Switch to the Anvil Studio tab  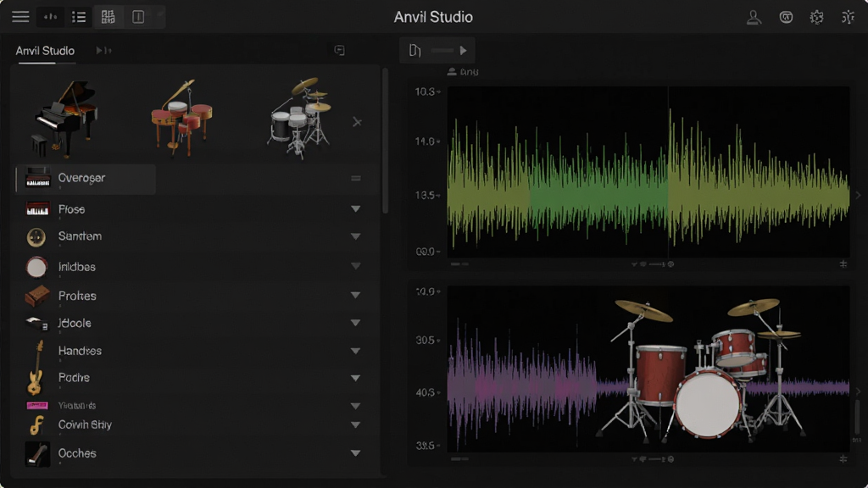(45, 51)
